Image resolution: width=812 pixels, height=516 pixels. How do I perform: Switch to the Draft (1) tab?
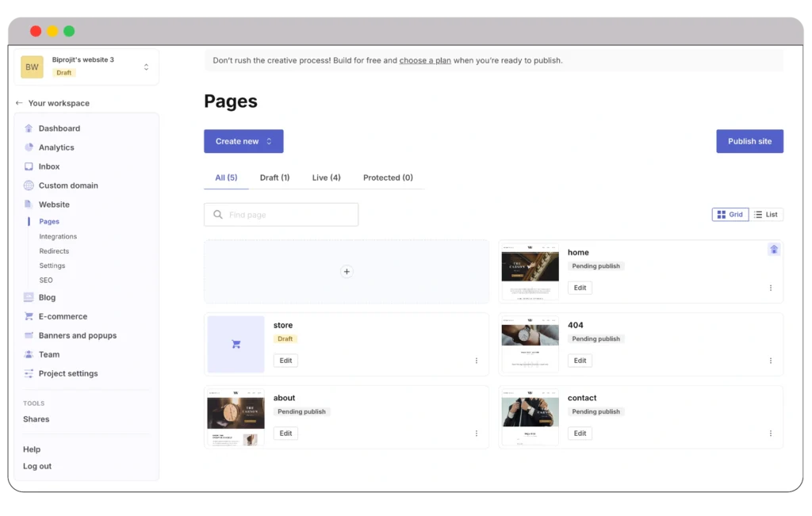[274, 178]
